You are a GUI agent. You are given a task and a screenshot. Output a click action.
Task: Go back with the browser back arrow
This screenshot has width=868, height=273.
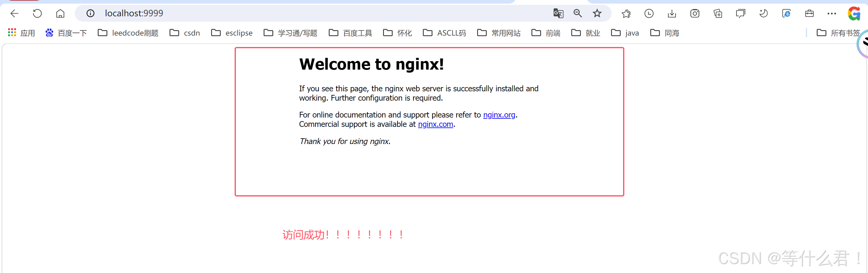click(x=14, y=14)
